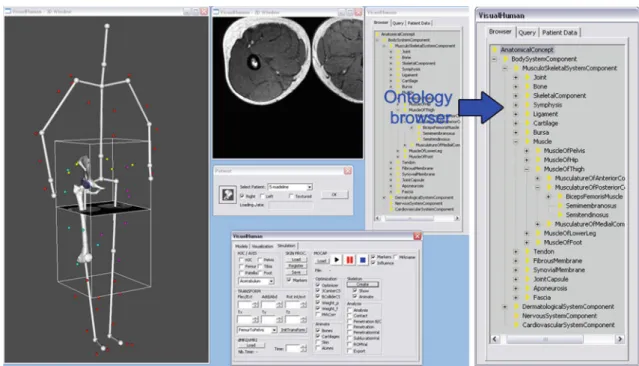639x366 pixels.
Task: Switch to Query tab in enlarged VisualHuman panel
Action: [x=527, y=33]
